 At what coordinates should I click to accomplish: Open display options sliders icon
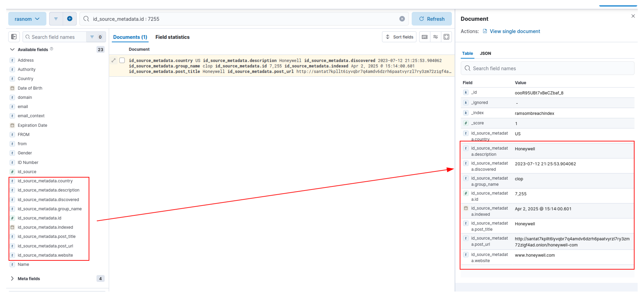(x=435, y=37)
